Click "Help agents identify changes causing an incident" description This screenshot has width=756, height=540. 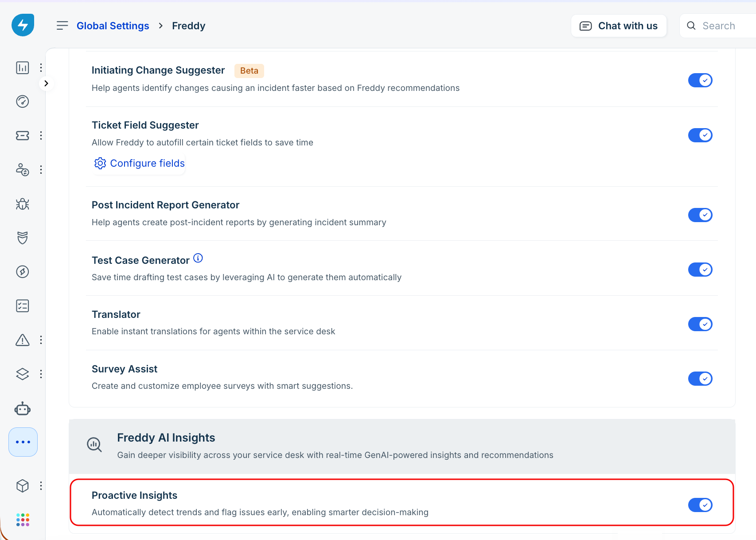pyautogui.click(x=276, y=88)
